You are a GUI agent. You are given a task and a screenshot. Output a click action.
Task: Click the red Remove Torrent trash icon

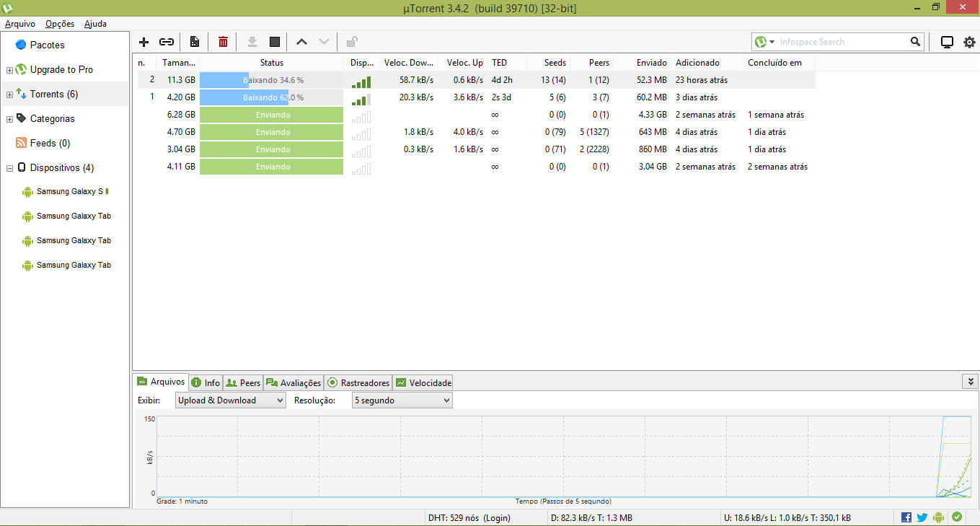223,42
